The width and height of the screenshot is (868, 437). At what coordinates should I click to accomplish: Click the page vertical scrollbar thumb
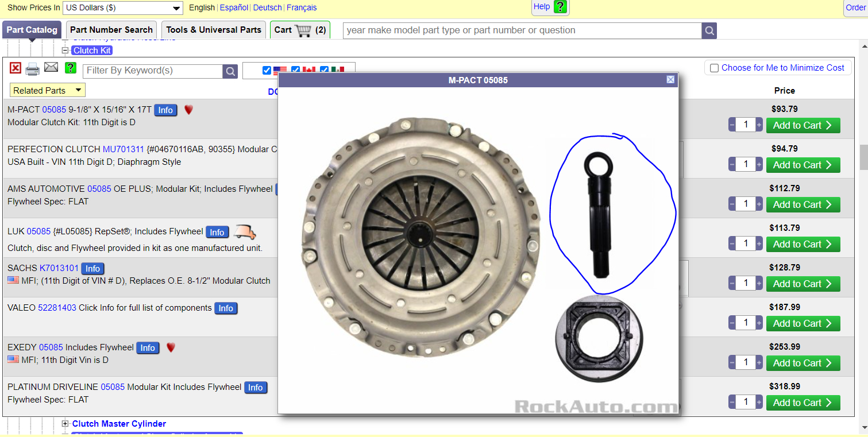click(x=863, y=157)
